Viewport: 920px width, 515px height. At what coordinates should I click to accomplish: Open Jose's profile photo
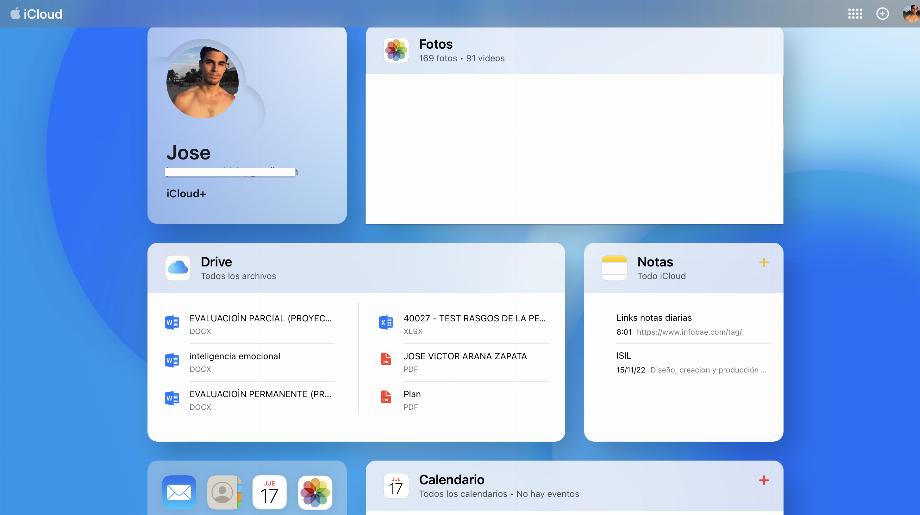[x=203, y=82]
